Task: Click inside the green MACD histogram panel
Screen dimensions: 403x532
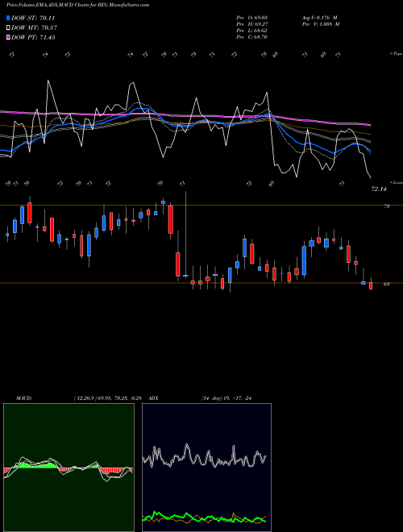Action: [69, 468]
